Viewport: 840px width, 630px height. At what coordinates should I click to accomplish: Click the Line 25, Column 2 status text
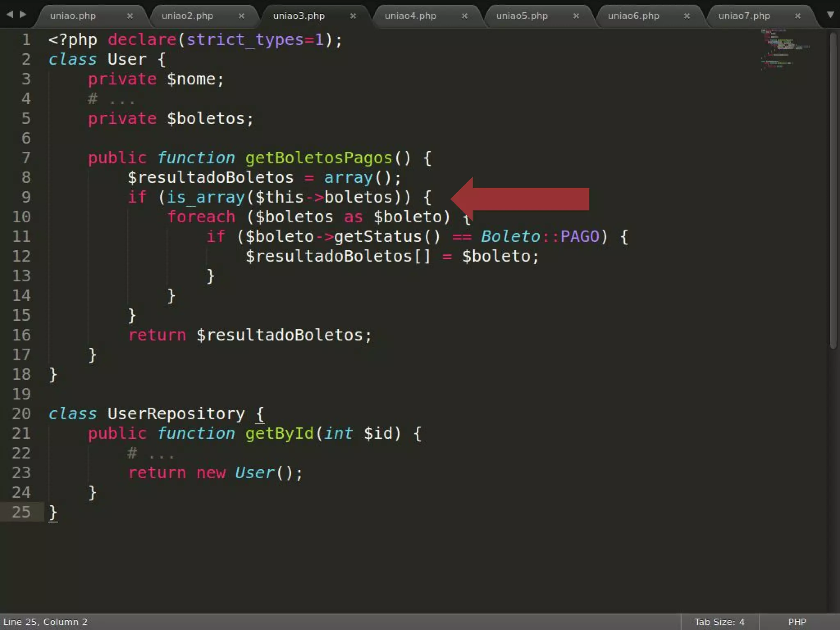pos(45,622)
